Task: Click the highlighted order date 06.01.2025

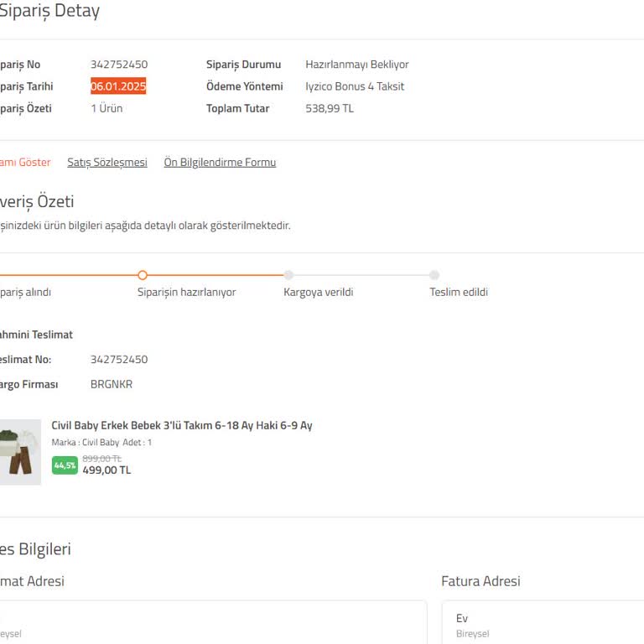Action: (x=118, y=86)
